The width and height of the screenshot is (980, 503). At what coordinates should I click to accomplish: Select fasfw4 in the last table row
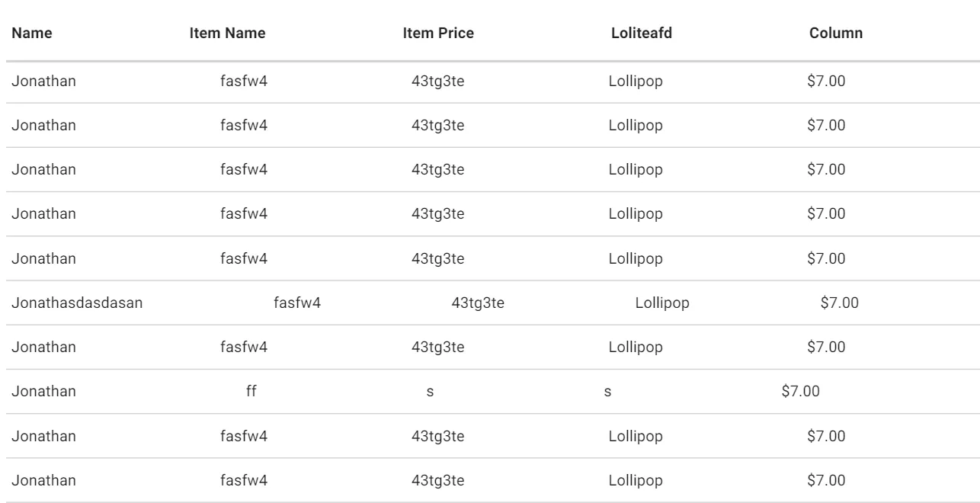(244, 480)
